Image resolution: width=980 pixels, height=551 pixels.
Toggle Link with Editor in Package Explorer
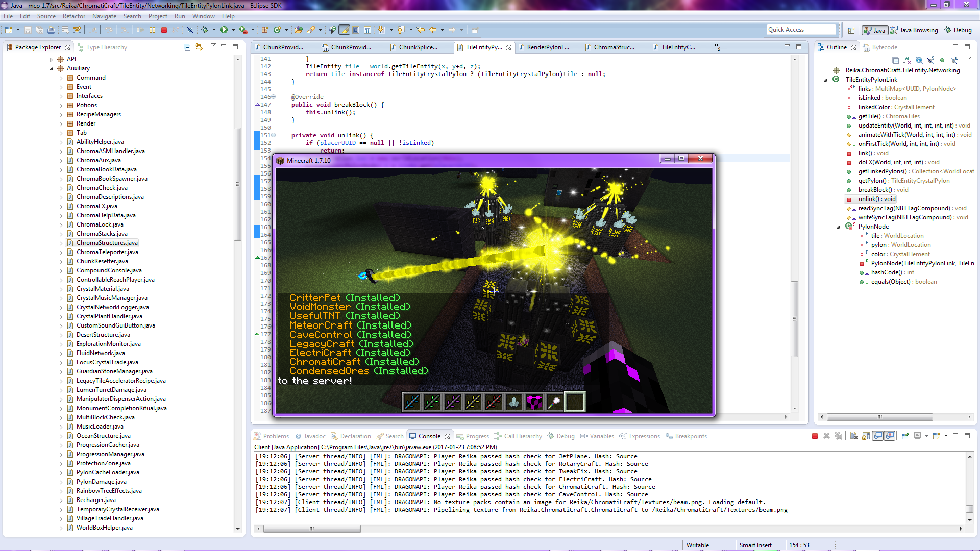tap(199, 47)
